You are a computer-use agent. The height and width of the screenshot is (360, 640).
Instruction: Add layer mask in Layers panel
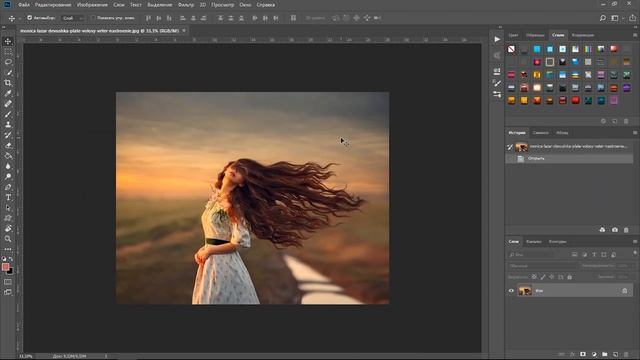click(x=583, y=354)
